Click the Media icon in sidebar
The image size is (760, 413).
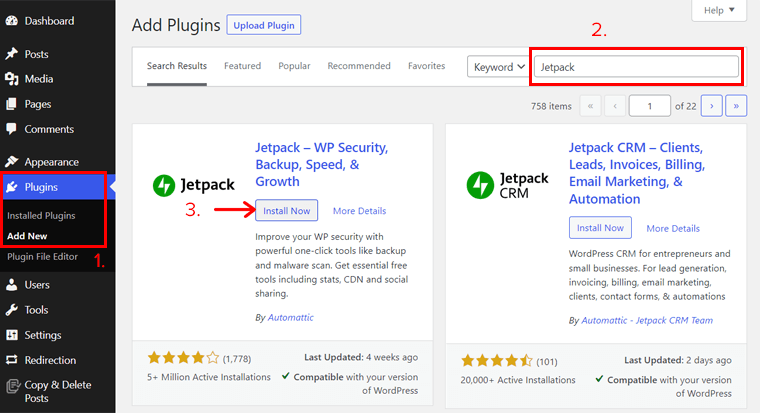(x=12, y=79)
